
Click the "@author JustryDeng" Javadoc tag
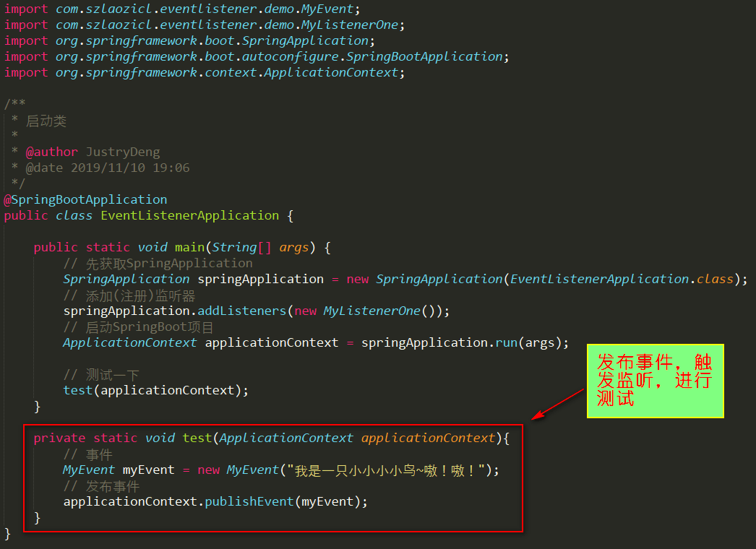click(93, 152)
